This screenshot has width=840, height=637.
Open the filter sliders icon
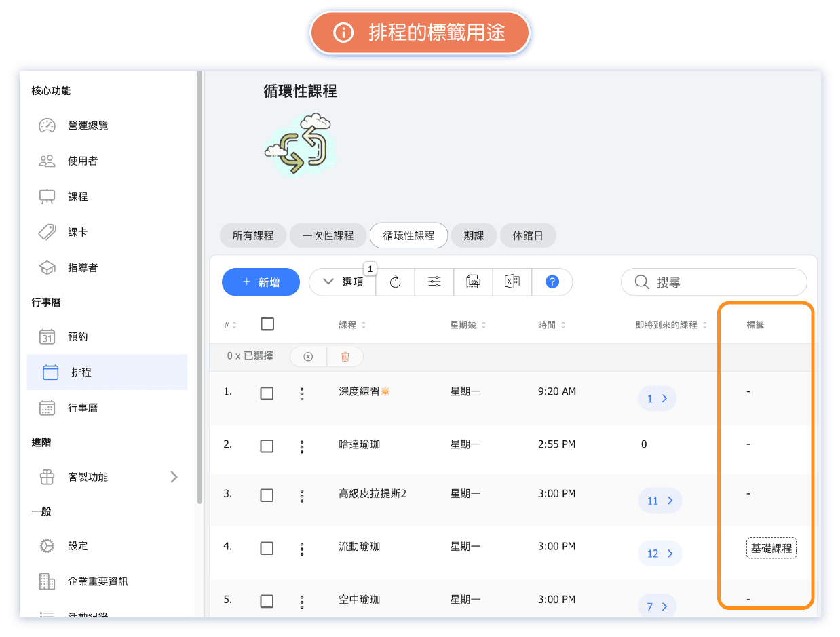point(434,282)
